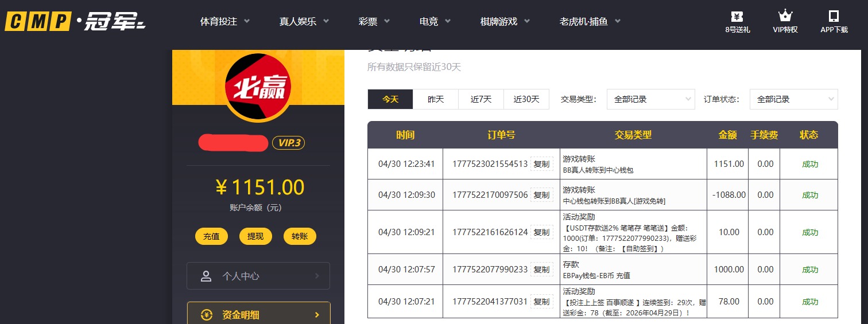The image size is (868, 324).
Task: Click the 手续费 column header
Action: click(764, 135)
